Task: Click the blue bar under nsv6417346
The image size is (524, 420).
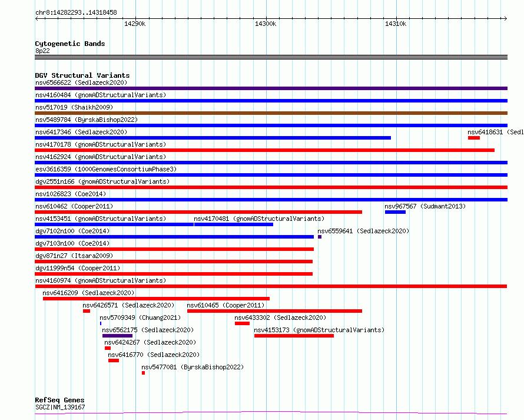Action: (213, 138)
